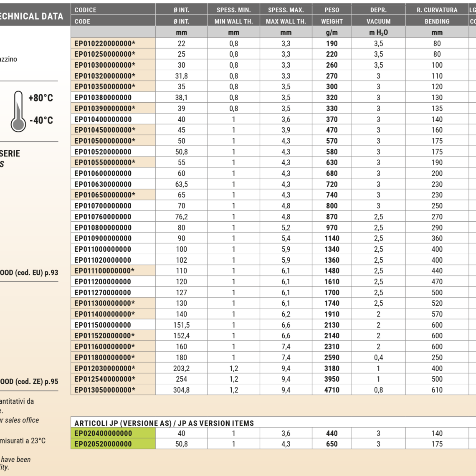This screenshot has height=476, width=476.
Task: Select product code EP013050000000*
Action: 105,390
